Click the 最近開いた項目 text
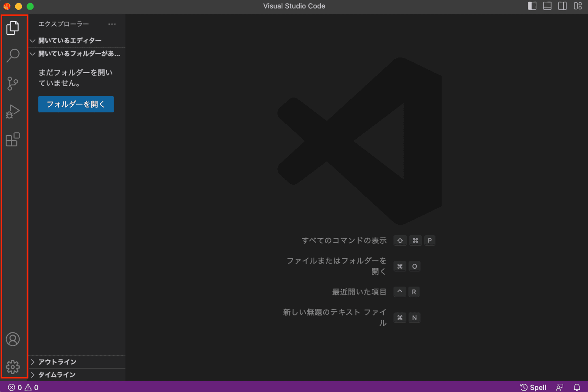The image size is (588, 392). (x=359, y=292)
